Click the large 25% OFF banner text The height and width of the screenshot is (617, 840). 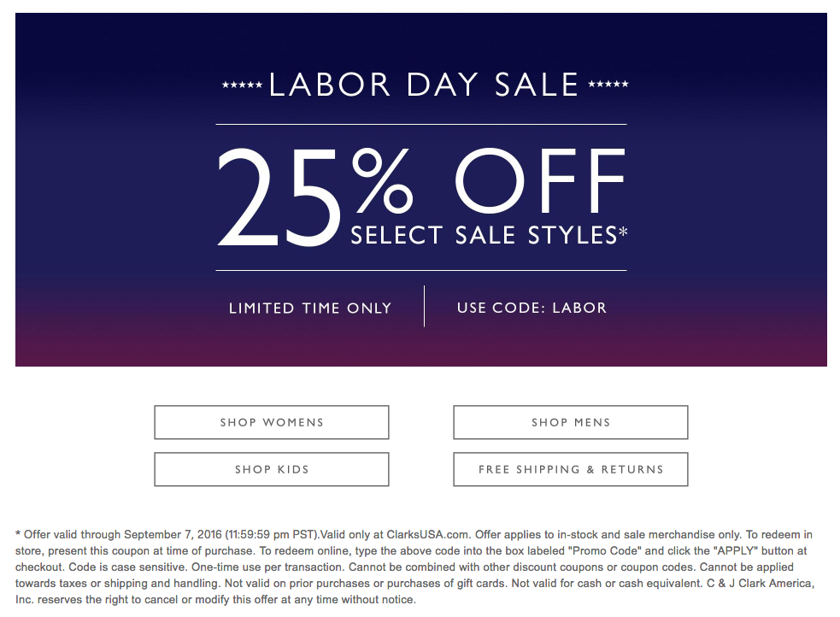[421, 196]
